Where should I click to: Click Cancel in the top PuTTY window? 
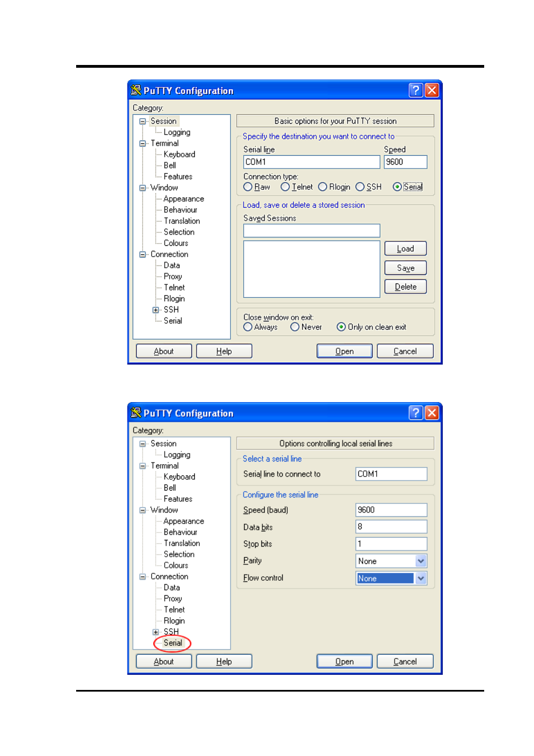pyautogui.click(x=405, y=351)
